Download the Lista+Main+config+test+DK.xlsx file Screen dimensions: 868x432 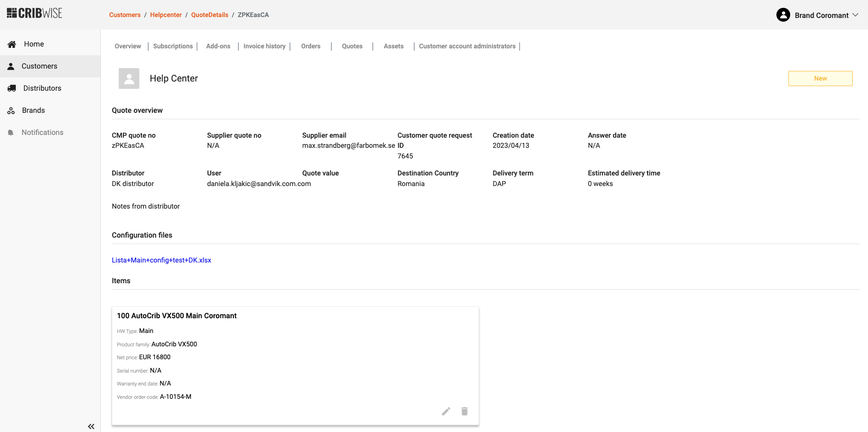coord(162,260)
